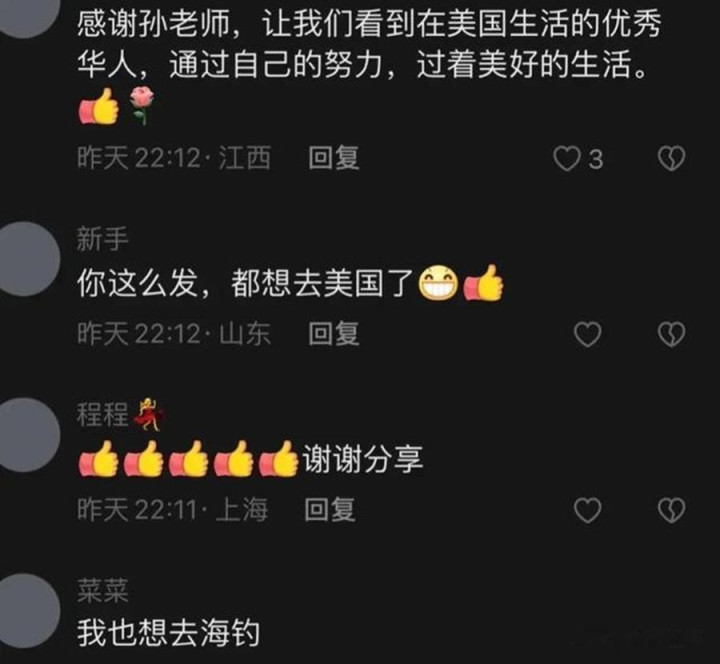The width and height of the screenshot is (720, 664).
Task: Open 程程's profile avatar
Action: (24, 435)
